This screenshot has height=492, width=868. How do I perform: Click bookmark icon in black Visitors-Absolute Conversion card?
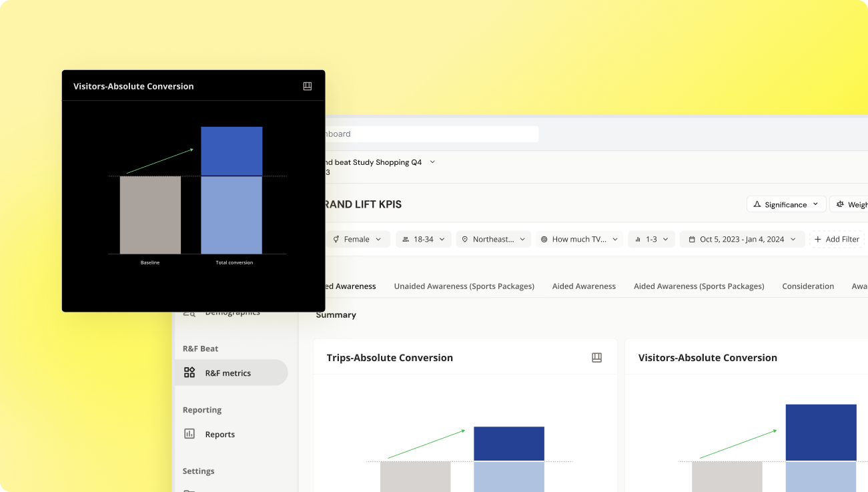308,86
